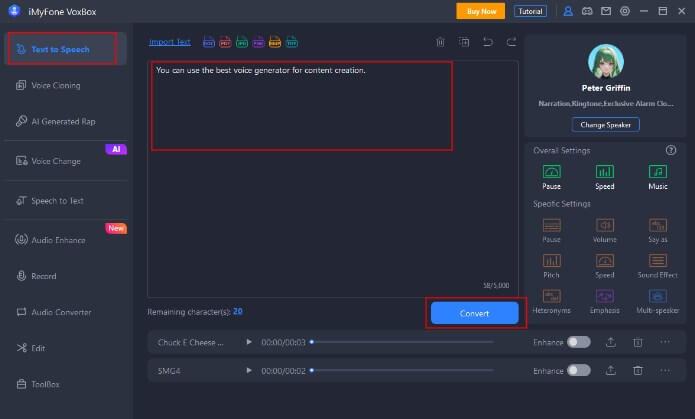
Task: Open more options for SMG4
Action: click(x=665, y=370)
